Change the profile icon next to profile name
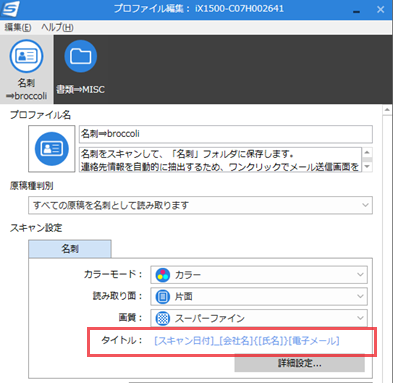The height and width of the screenshot is (383, 393). pos(52,149)
